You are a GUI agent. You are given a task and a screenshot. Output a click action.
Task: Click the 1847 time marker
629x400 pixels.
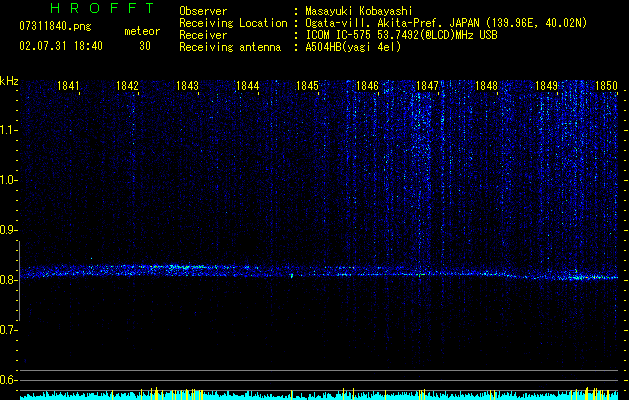[428, 86]
